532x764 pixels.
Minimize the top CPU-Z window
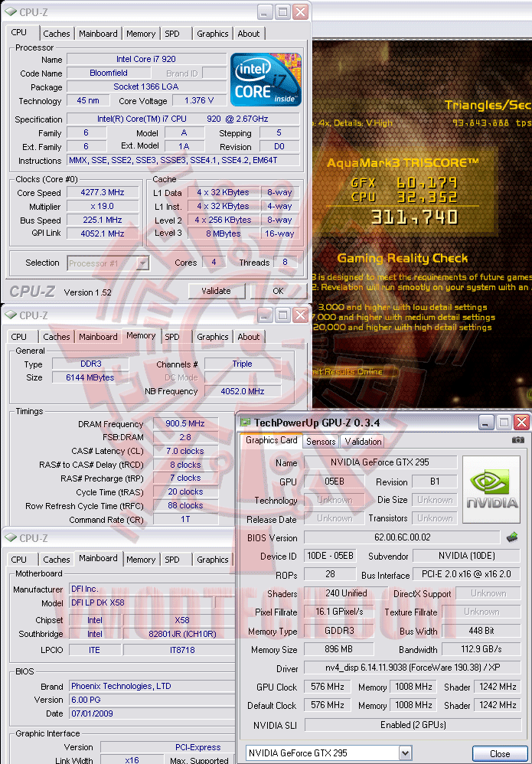click(265, 12)
